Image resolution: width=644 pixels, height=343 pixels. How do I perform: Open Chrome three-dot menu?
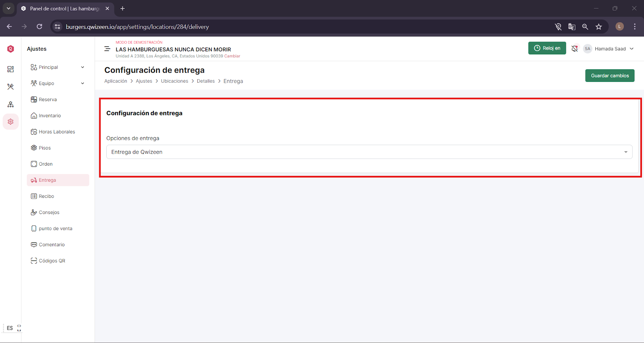635,27
